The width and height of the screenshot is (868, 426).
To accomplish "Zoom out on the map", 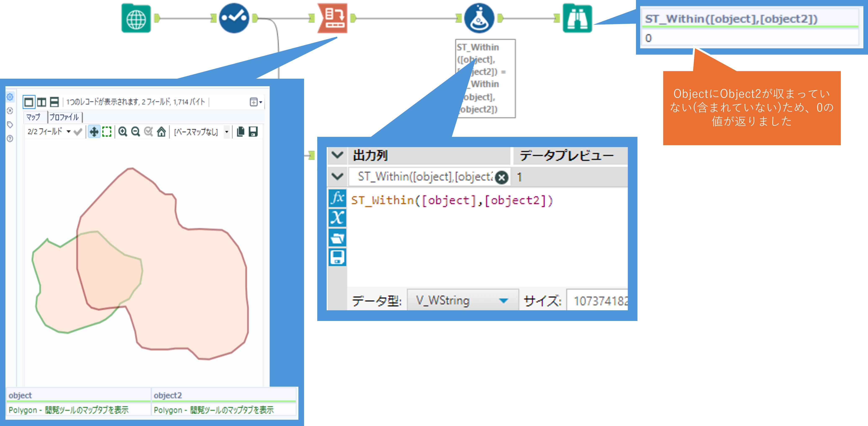I will (135, 132).
